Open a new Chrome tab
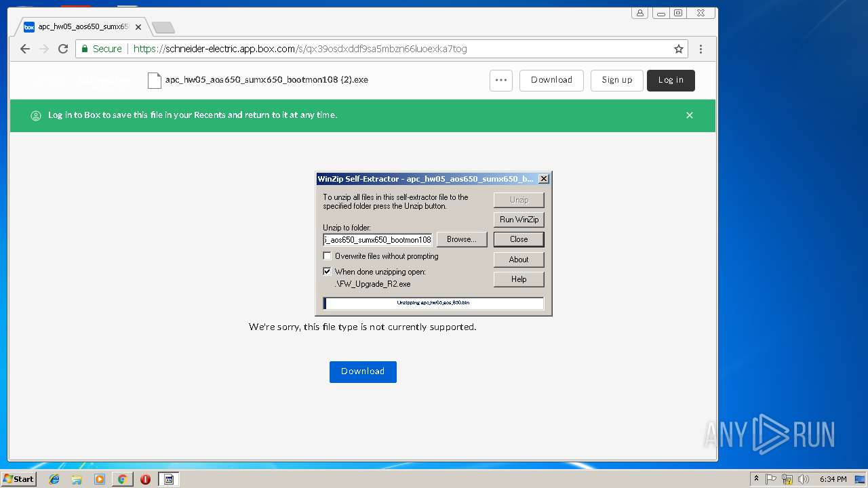Image resolution: width=868 pixels, height=488 pixels. point(163,27)
